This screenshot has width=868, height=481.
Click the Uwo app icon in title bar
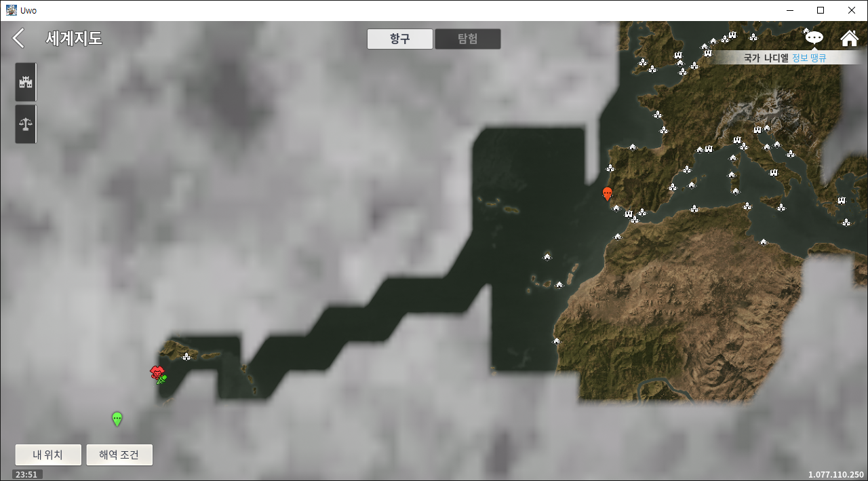[x=12, y=10]
